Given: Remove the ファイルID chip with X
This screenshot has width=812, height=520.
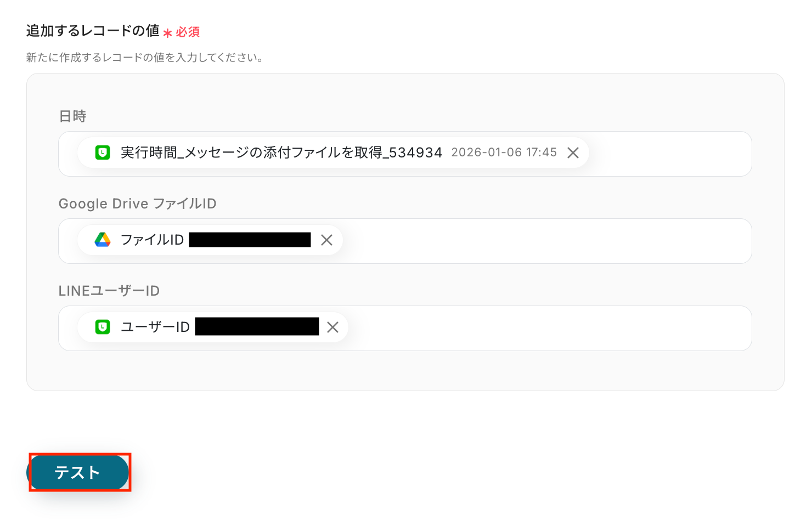Looking at the screenshot, I should [326, 240].
